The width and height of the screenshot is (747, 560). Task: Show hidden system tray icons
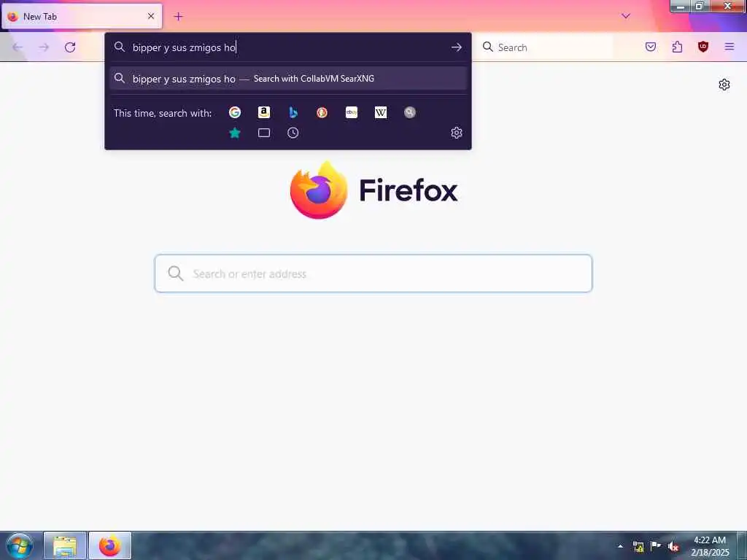click(620, 546)
